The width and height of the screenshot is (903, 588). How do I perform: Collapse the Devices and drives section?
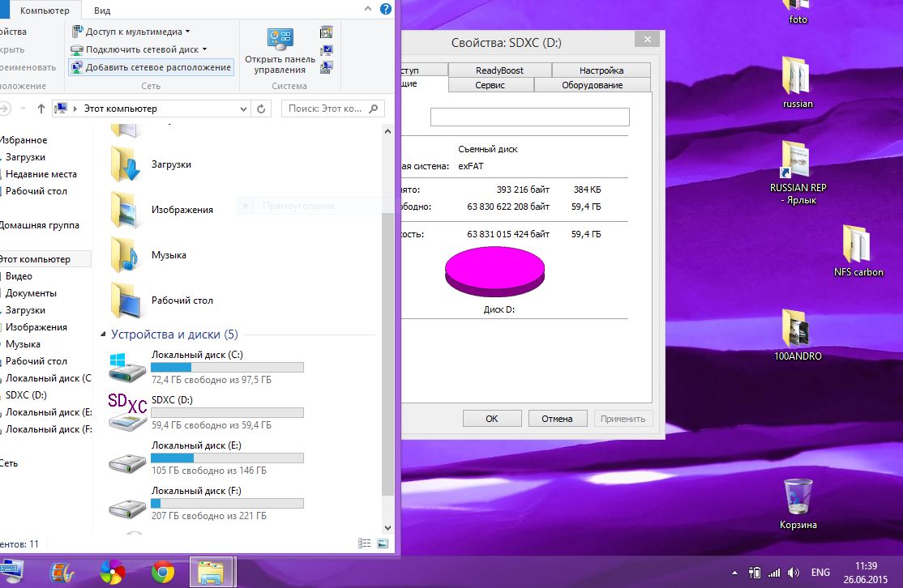point(103,334)
